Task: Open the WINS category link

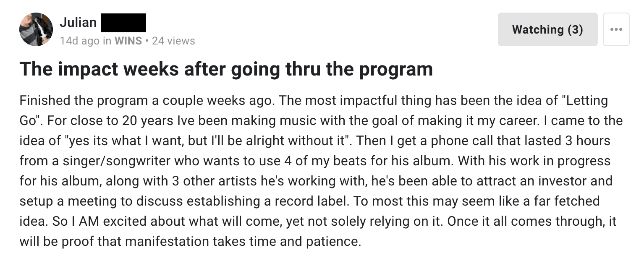Action: tap(128, 41)
